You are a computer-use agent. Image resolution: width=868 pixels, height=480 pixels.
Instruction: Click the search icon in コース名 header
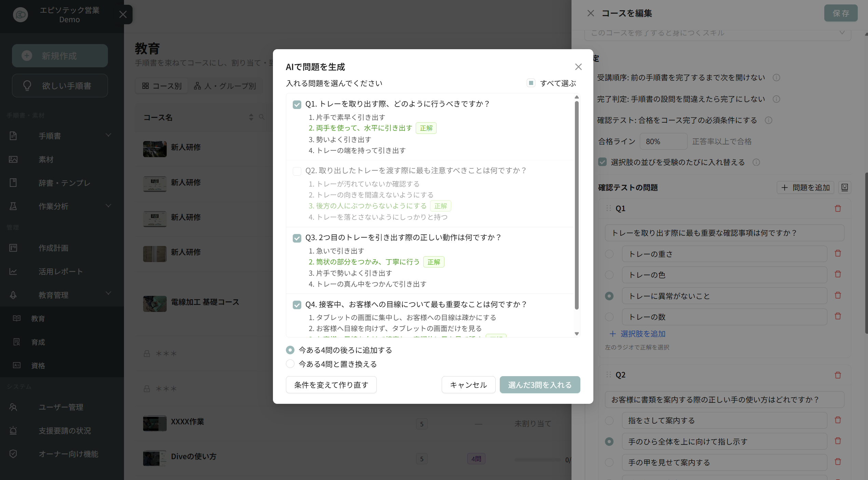[x=262, y=117]
